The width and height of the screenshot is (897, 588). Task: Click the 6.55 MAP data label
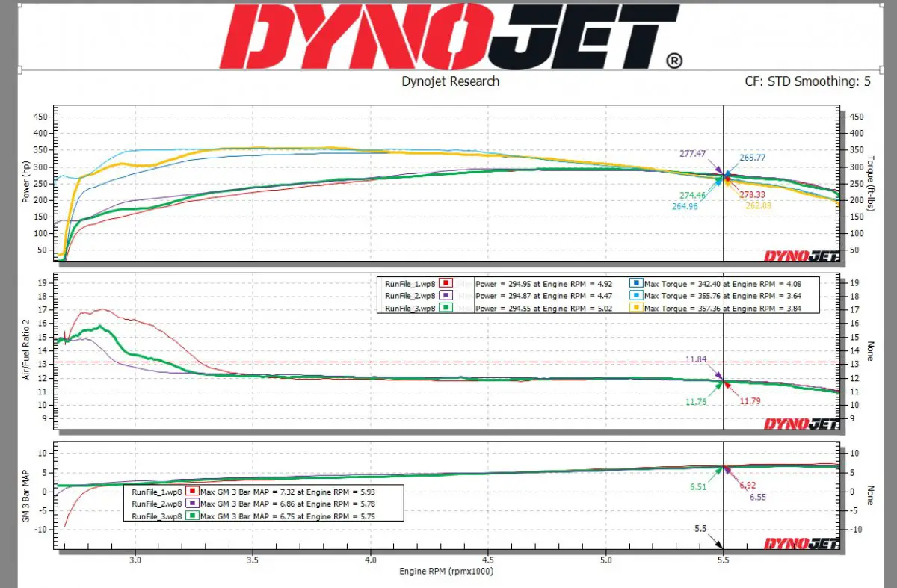pyautogui.click(x=758, y=497)
